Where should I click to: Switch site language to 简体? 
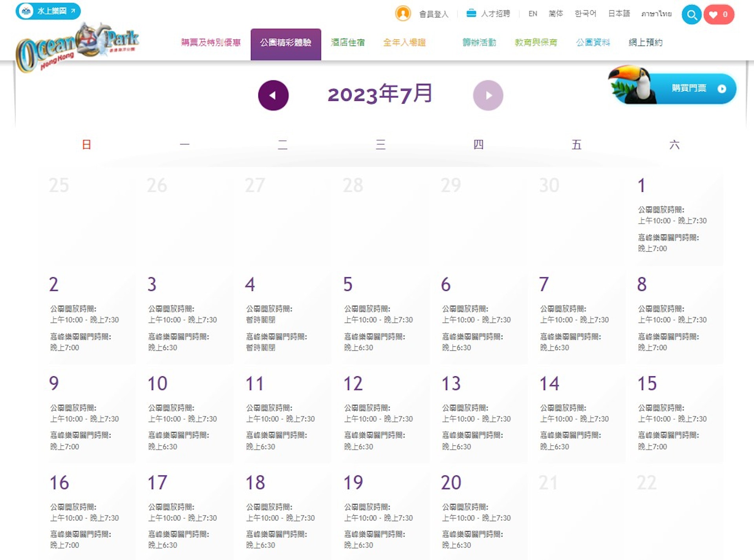tap(555, 14)
